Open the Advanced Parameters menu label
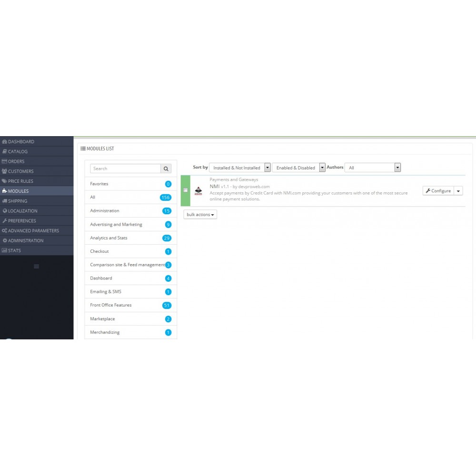The width and height of the screenshot is (476, 476). (x=33, y=230)
